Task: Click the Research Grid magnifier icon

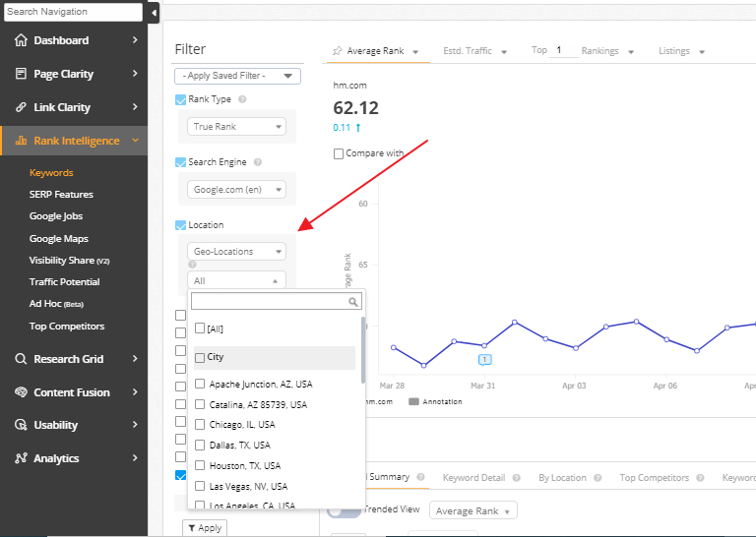Action: coord(21,359)
